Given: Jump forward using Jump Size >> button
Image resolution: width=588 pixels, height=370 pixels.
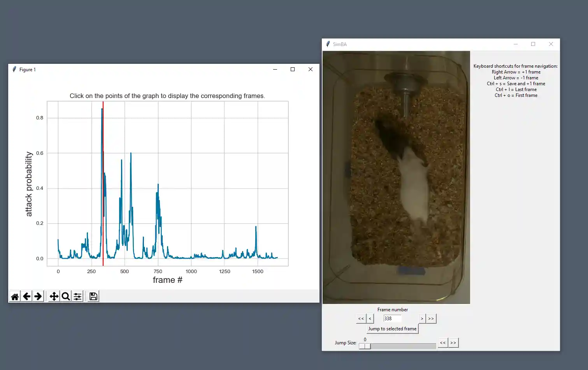Looking at the screenshot, I should click(x=453, y=343).
